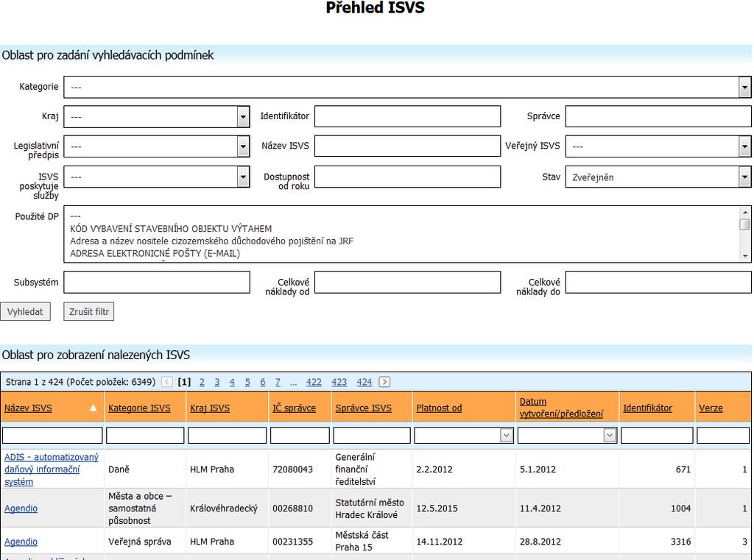The image size is (754, 560).
Task: Click the Název ISVS column filter box
Action: click(52, 436)
